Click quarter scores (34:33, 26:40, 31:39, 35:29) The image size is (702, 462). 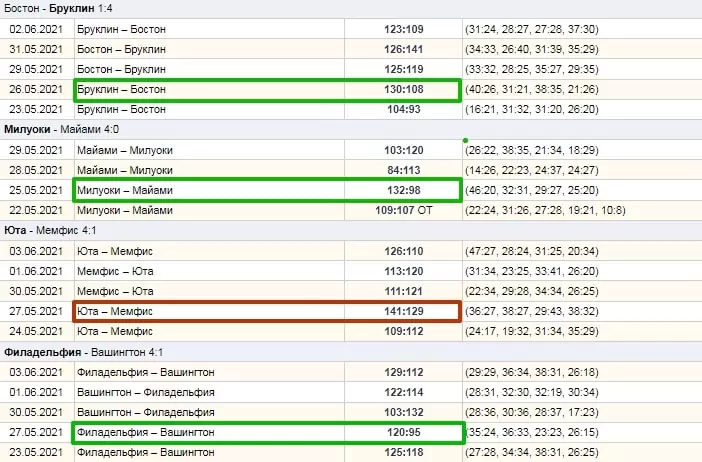click(x=531, y=49)
